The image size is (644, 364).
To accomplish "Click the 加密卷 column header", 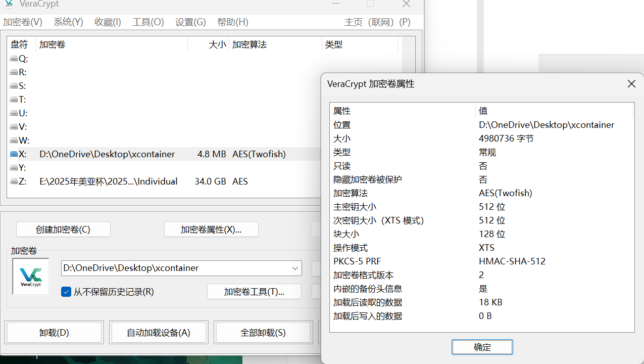I will pyautogui.click(x=112, y=44).
